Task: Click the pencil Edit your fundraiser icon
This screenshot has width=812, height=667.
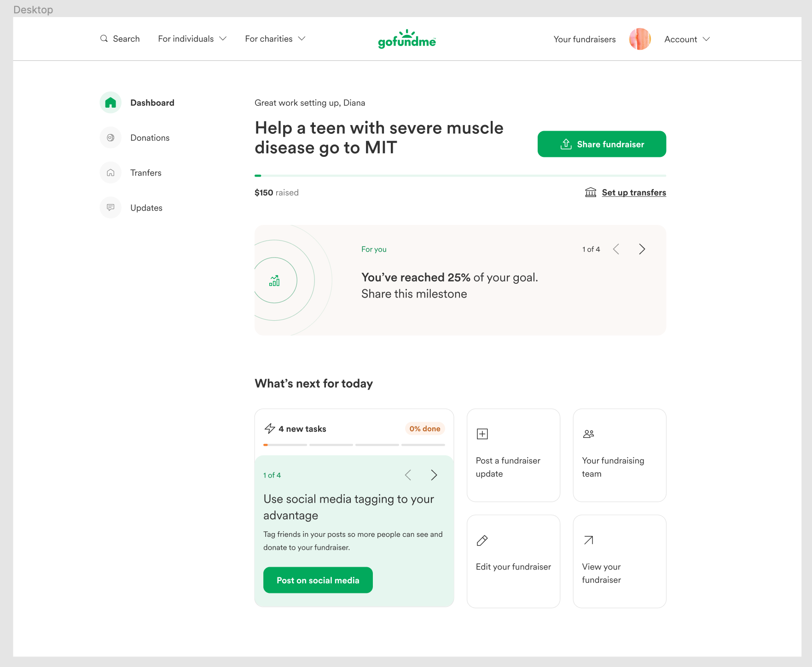Action: (x=482, y=540)
